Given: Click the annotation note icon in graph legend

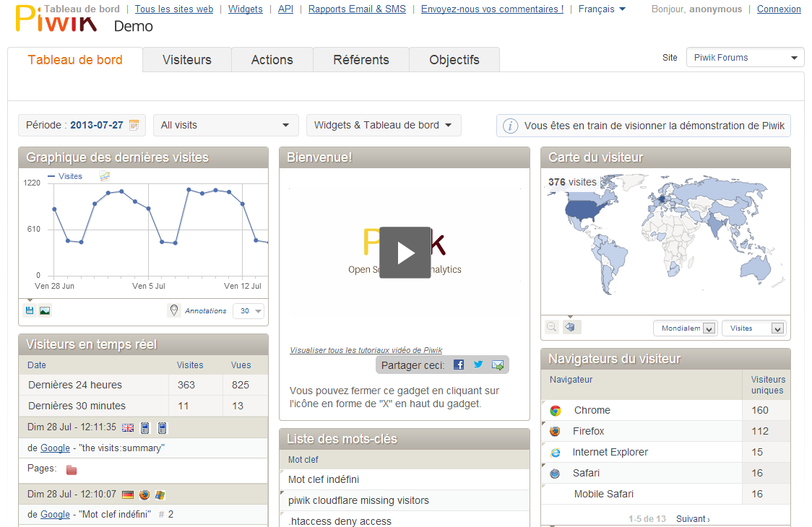Looking at the screenshot, I should pyautogui.click(x=105, y=177).
